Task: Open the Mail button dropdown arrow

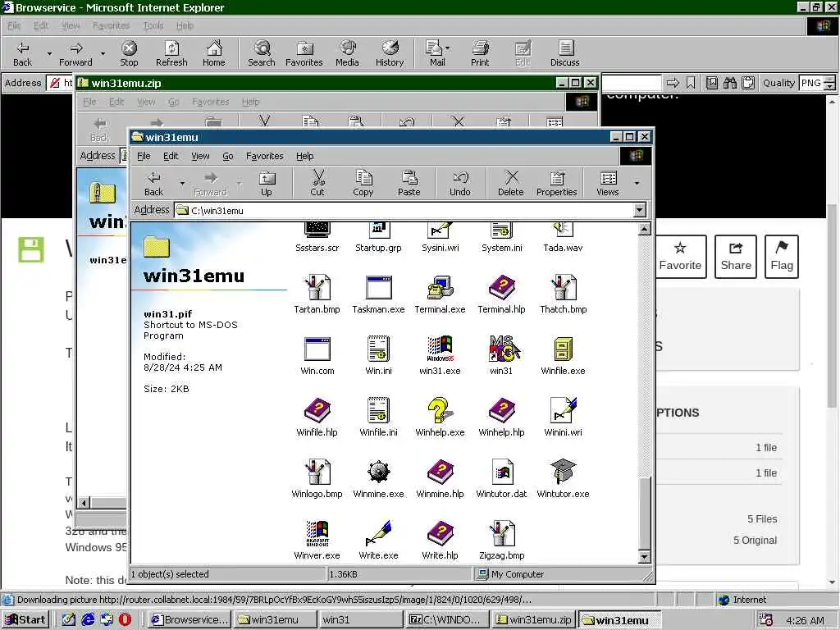Action: pyautogui.click(x=447, y=48)
